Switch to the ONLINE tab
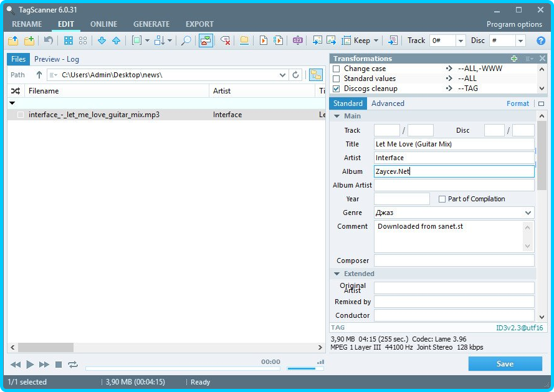 click(103, 24)
